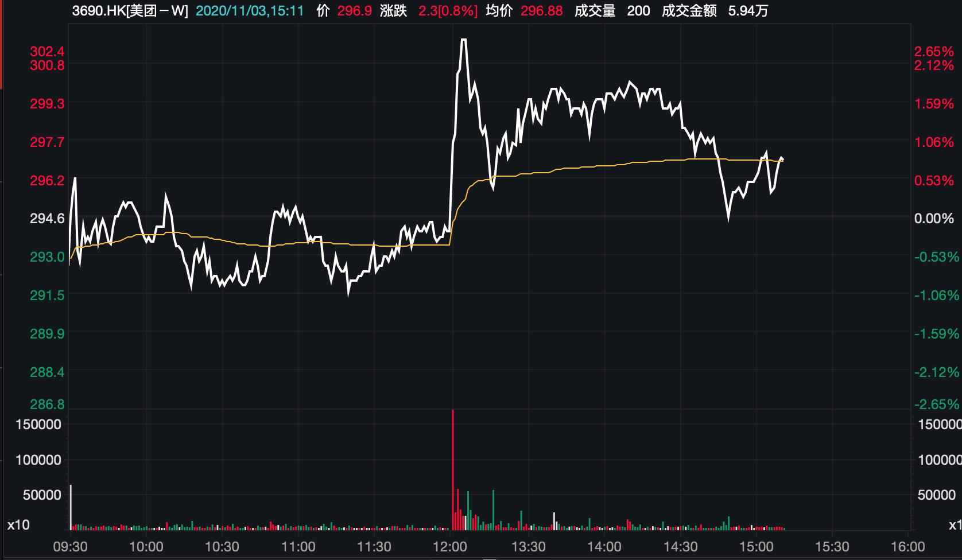
Task: Click the volume value 200
Action: (x=638, y=11)
